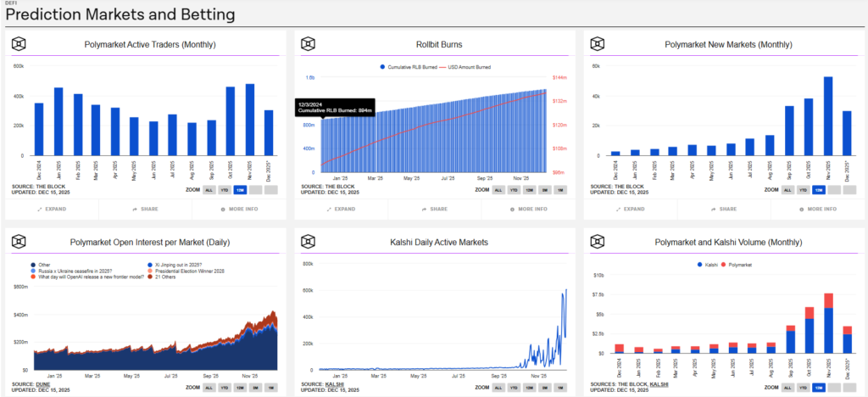This screenshot has width=868, height=397.
Task: Expand the Polymarket New Markets chart
Action: tap(630, 210)
